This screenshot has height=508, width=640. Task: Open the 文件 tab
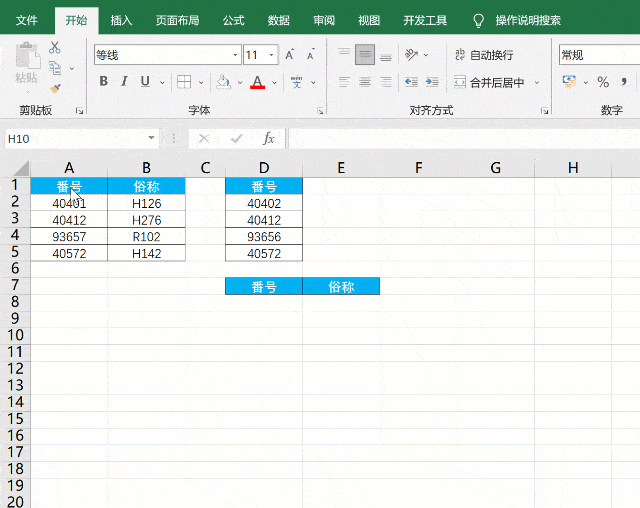coord(27,20)
